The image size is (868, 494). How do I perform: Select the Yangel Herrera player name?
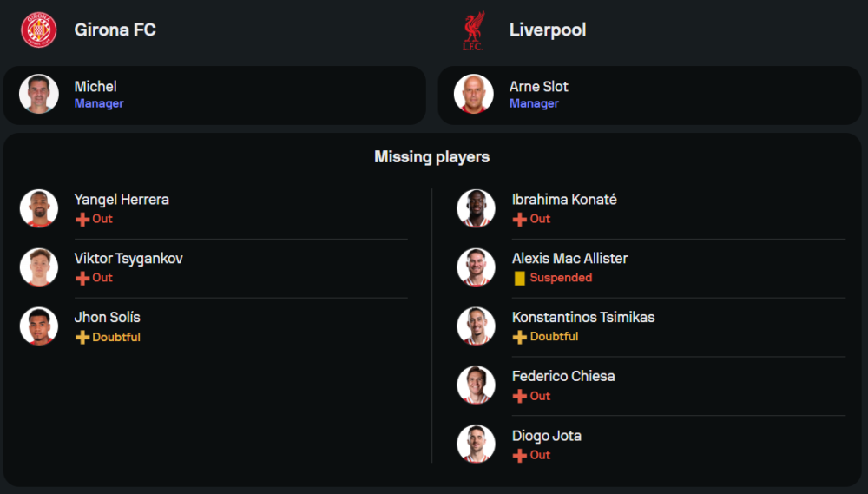click(x=122, y=200)
